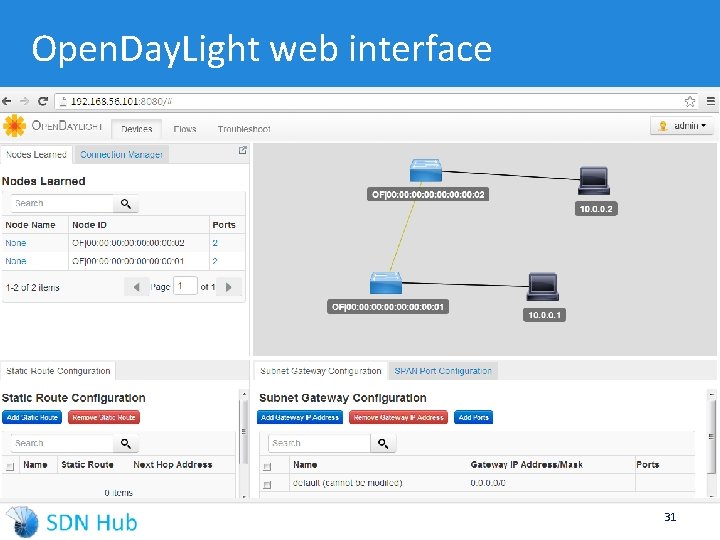The image size is (720, 540).
Task: Click the page icon in address bar
Action: point(63,101)
